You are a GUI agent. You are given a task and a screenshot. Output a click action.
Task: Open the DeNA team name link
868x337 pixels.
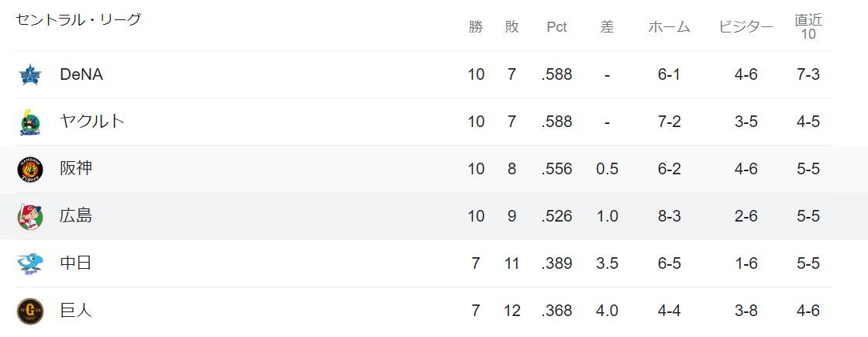81,74
